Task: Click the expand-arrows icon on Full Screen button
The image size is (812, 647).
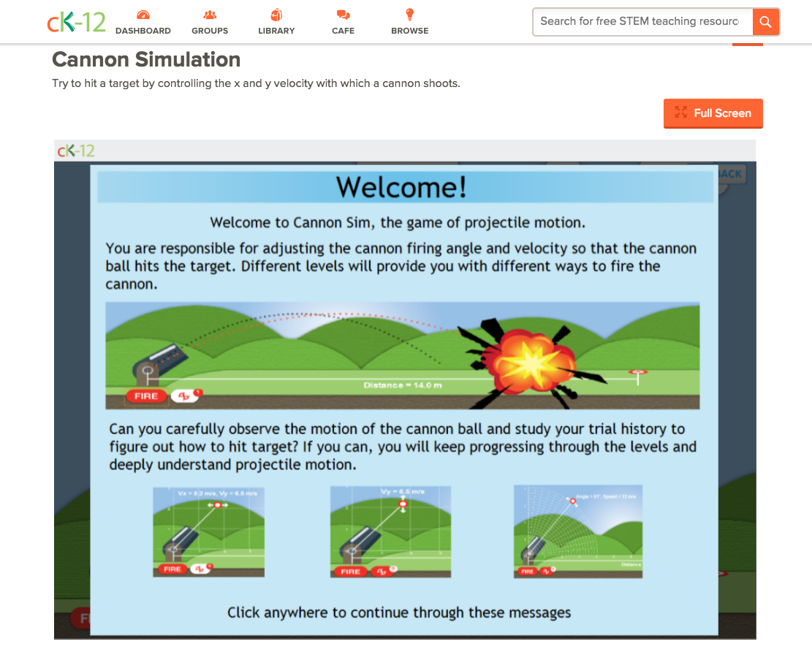Action: click(x=680, y=113)
